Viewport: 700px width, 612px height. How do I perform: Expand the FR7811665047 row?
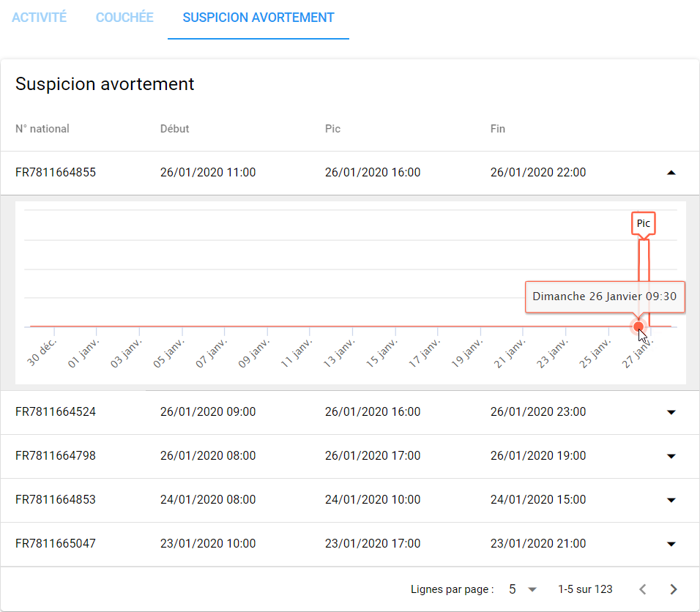(671, 544)
